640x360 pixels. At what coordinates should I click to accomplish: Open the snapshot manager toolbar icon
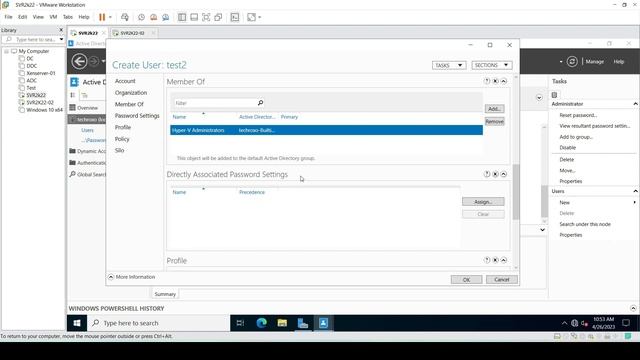pos(166,17)
